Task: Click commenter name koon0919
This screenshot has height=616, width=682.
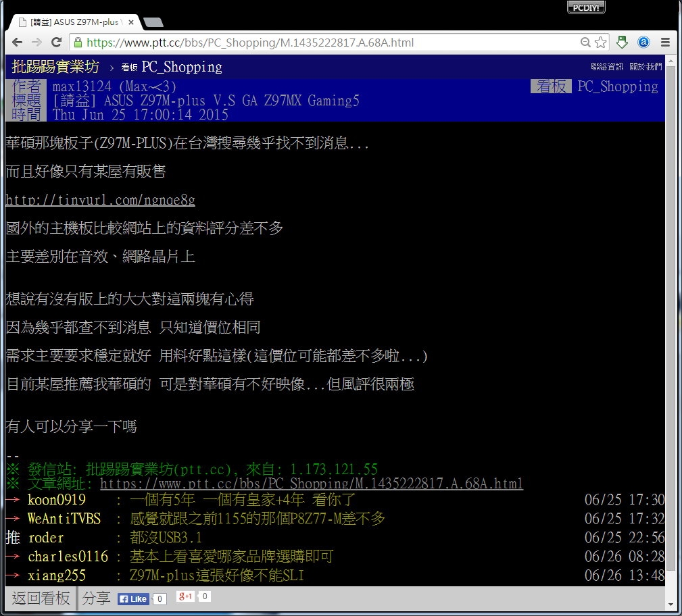Action: (x=57, y=500)
